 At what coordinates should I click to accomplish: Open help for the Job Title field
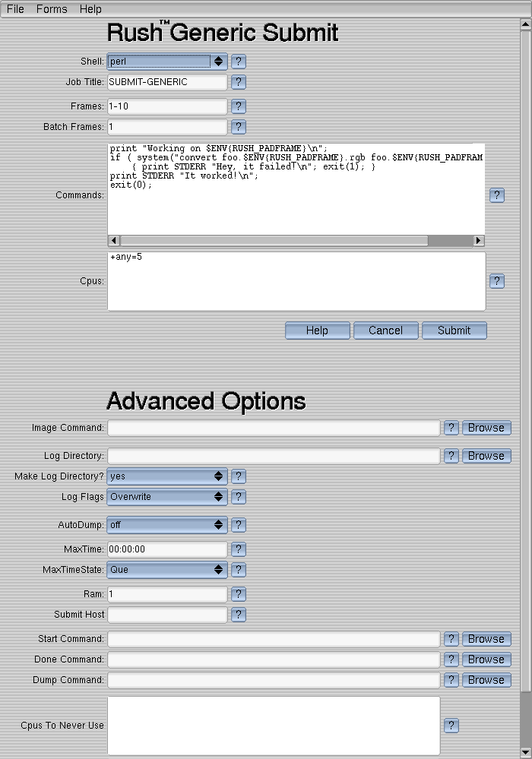[x=238, y=82]
